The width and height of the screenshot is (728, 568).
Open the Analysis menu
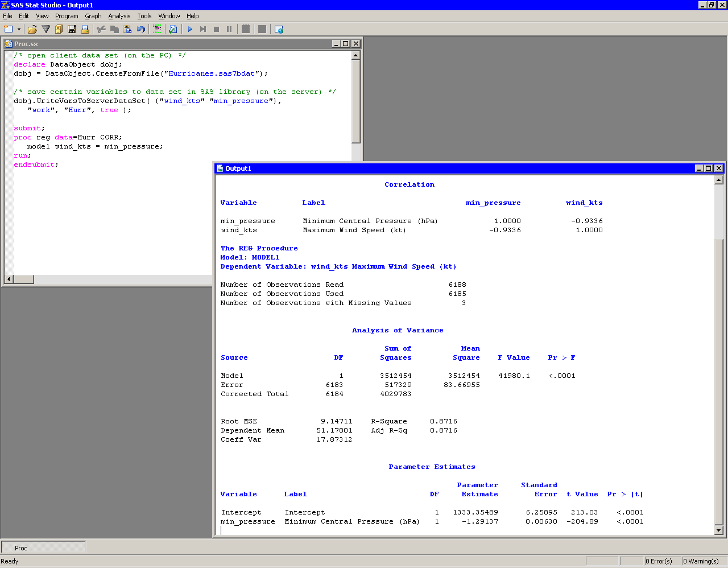point(119,16)
